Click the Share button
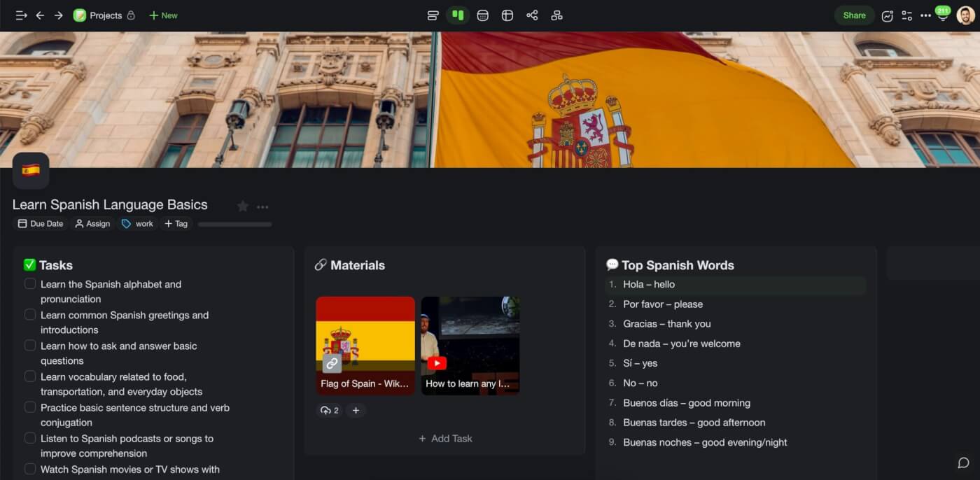 (853, 15)
